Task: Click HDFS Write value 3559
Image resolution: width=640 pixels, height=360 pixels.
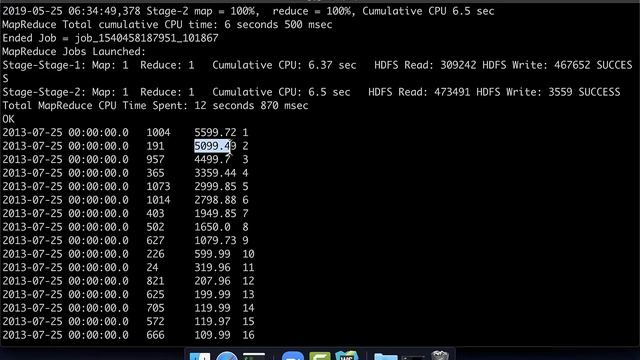Action: coord(560,92)
